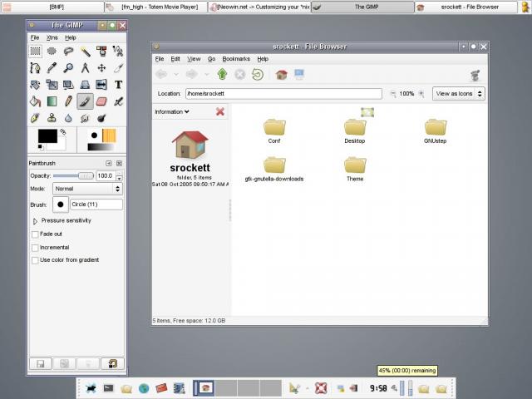Toggle the Incremental checkbox
This screenshot has width=532, height=399.
(35, 248)
